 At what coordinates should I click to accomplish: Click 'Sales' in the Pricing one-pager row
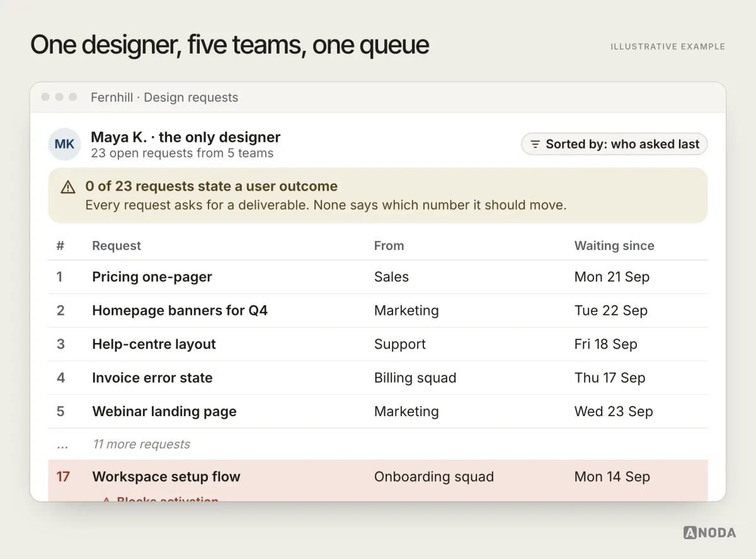click(x=391, y=277)
